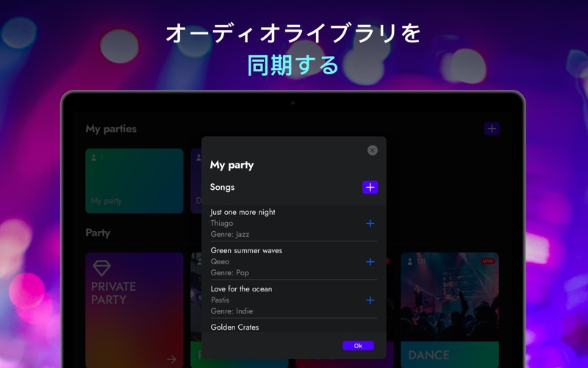Viewport: 588px width, 368px height.
Task: Click 'Genre: Pop' label
Action: tap(229, 272)
